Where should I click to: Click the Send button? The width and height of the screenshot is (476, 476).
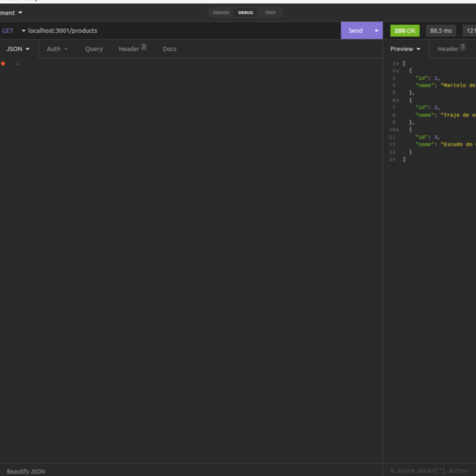point(355,31)
